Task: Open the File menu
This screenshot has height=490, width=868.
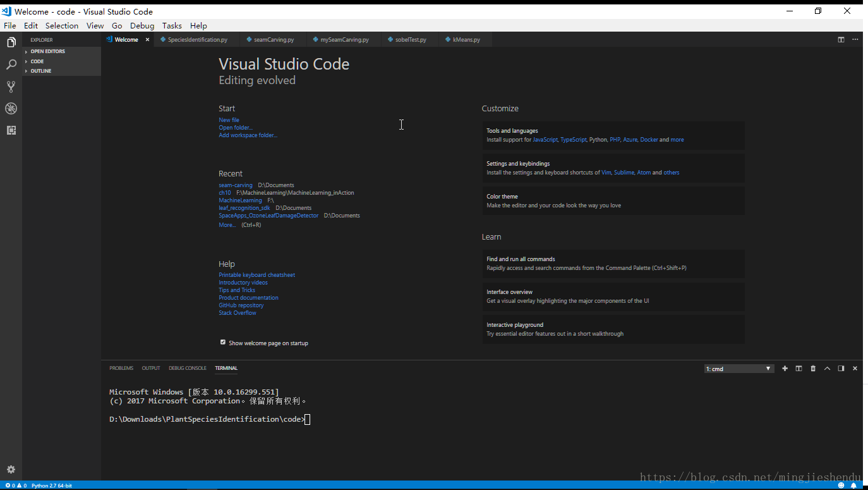Action: [x=10, y=25]
